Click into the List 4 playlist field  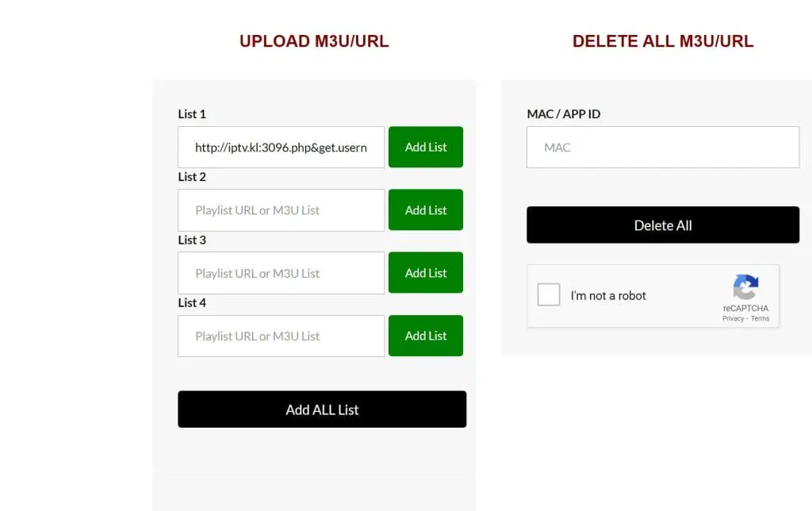281,336
